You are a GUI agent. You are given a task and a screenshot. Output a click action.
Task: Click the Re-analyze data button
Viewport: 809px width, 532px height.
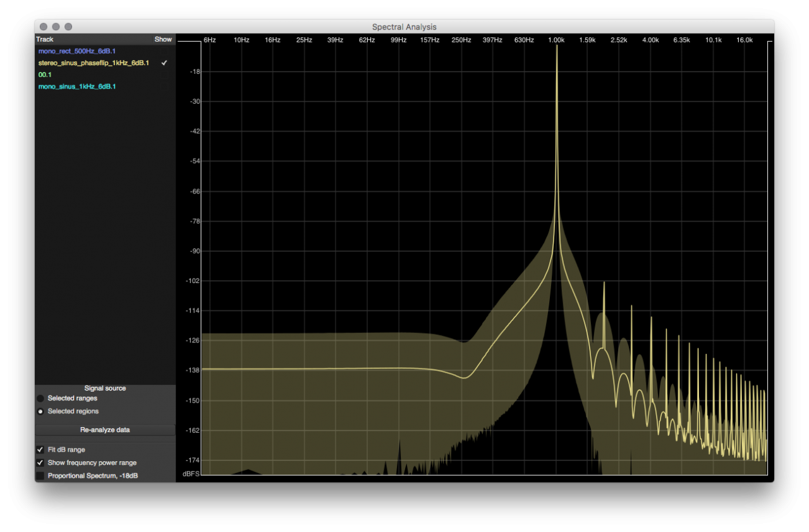[105, 430]
